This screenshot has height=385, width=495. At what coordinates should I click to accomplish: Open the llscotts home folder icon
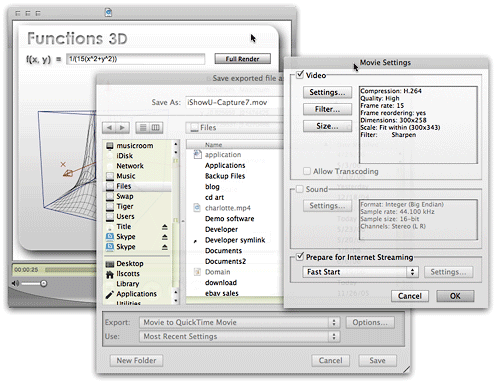(x=110, y=274)
